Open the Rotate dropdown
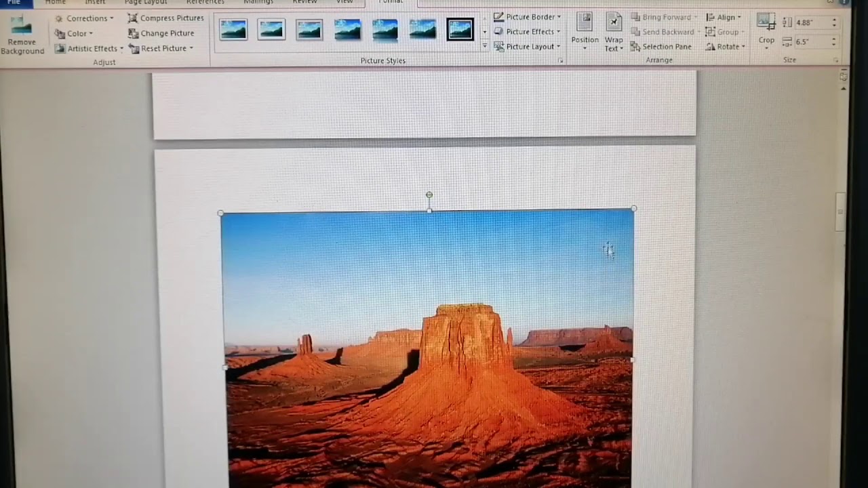This screenshot has width=868, height=488. [x=726, y=47]
